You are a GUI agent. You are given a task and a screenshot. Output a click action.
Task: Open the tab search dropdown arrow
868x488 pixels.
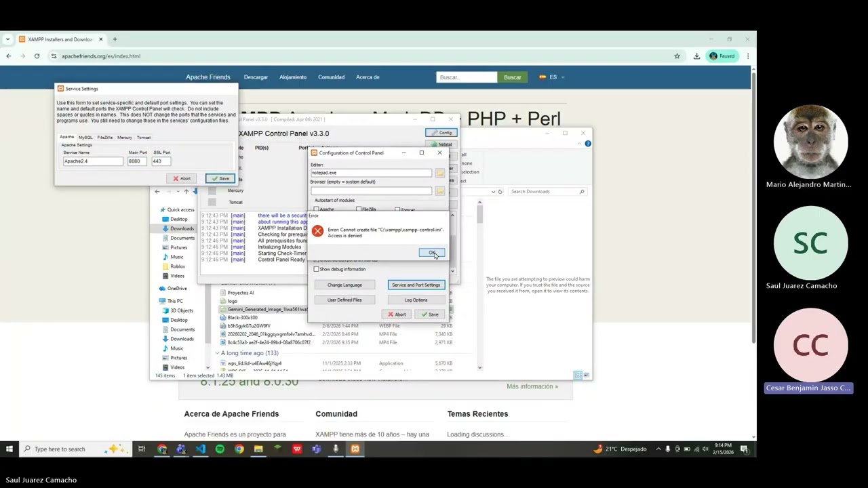[x=7, y=39]
